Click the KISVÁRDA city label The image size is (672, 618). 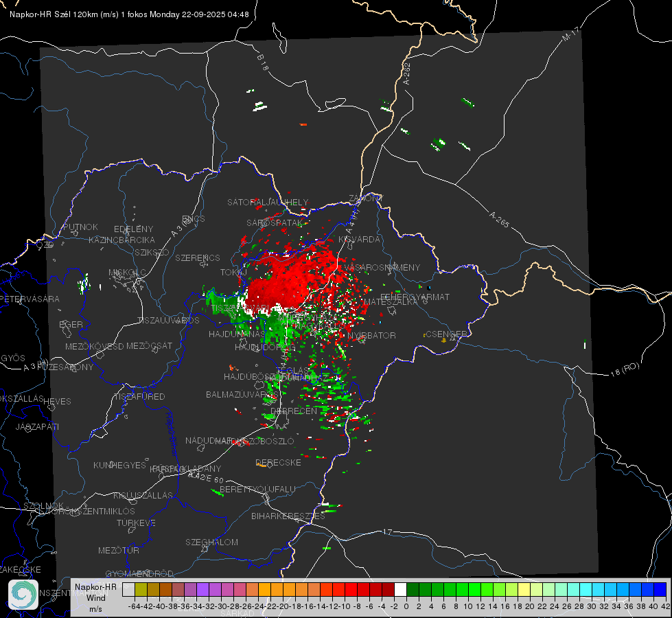click(359, 240)
